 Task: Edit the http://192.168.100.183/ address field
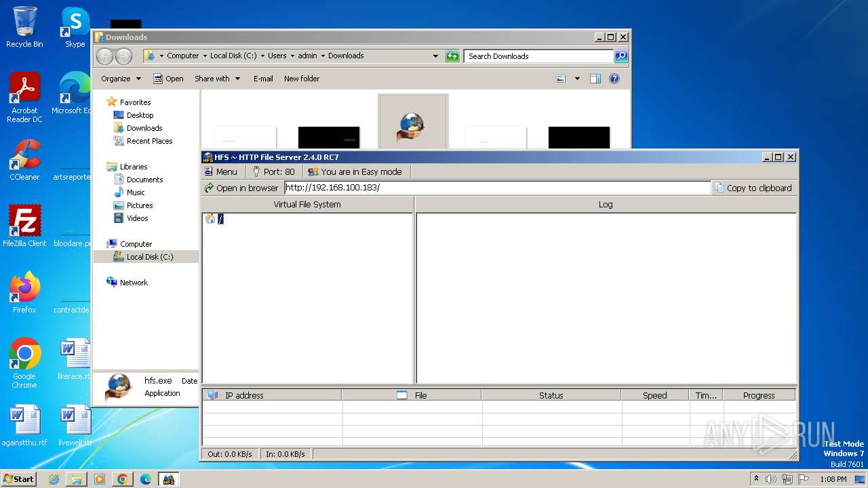point(498,188)
